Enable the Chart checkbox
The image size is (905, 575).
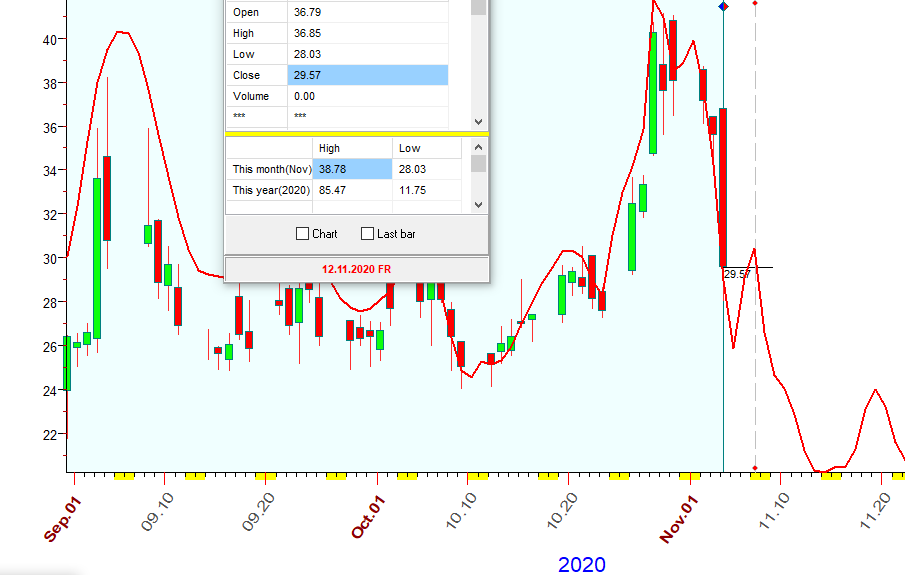(x=303, y=234)
